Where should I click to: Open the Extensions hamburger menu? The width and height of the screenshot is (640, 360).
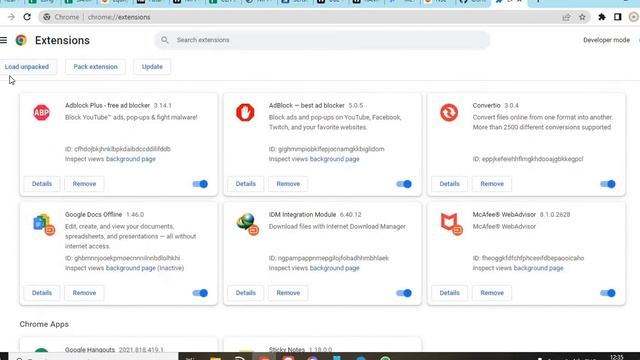pos(4,40)
